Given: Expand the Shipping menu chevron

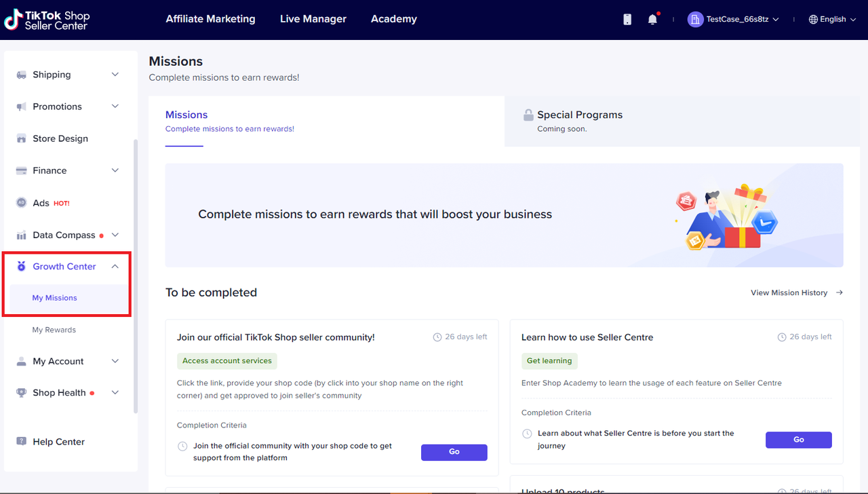Looking at the screenshot, I should pyautogui.click(x=115, y=75).
